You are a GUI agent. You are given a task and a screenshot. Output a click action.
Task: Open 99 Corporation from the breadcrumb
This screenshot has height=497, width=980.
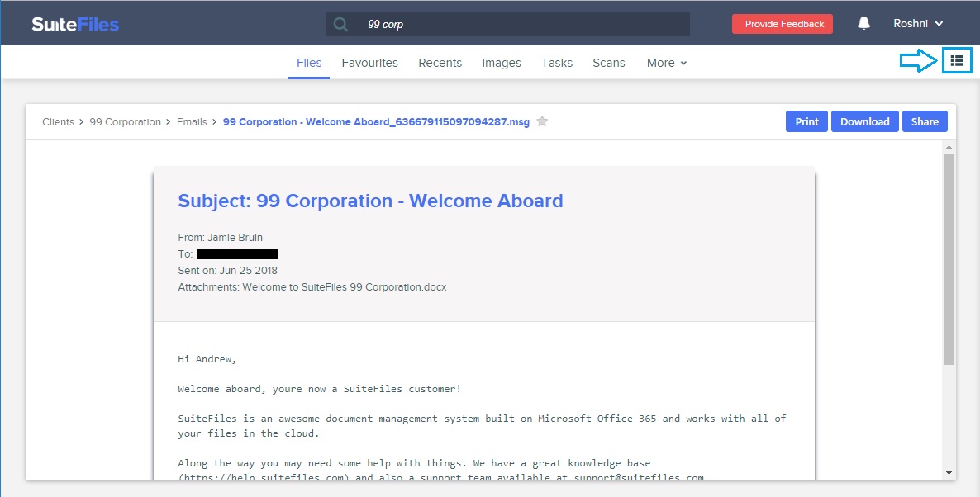click(126, 121)
